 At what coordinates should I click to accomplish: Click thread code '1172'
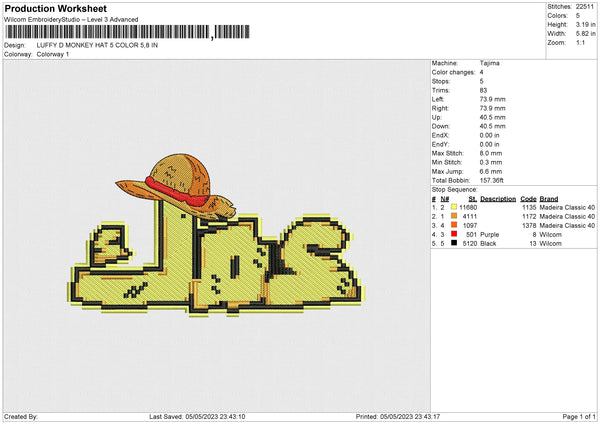(529, 216)
